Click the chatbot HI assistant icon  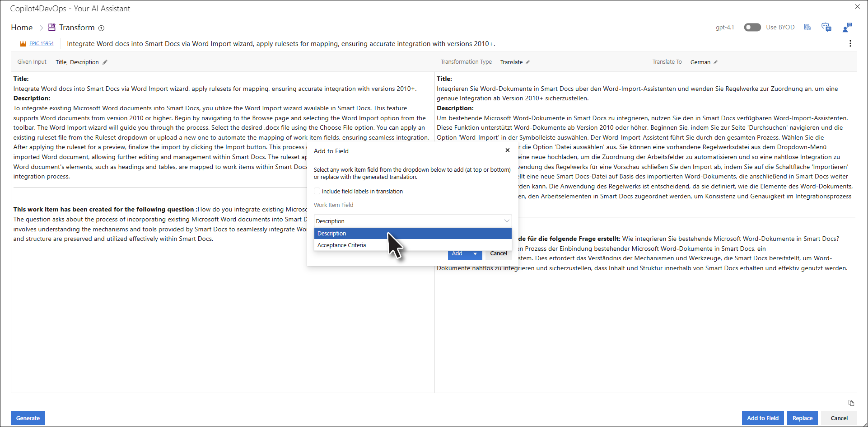(826, 28)
